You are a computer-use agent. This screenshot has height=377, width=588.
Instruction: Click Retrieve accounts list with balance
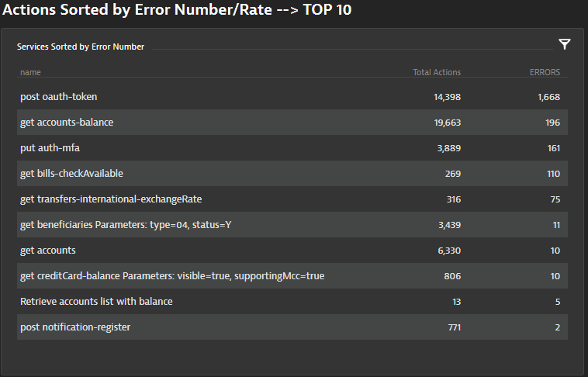pos(96,302)
